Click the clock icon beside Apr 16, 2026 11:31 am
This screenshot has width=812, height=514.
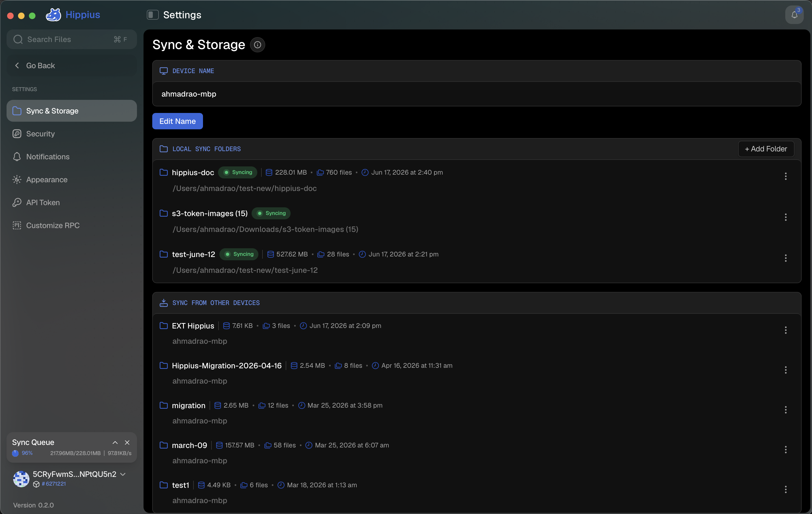point(375,365)
